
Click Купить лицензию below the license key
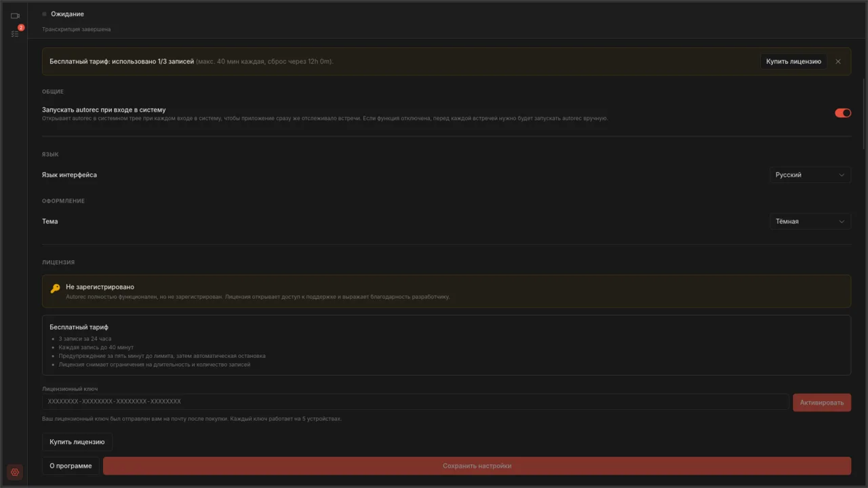point(77,442)
